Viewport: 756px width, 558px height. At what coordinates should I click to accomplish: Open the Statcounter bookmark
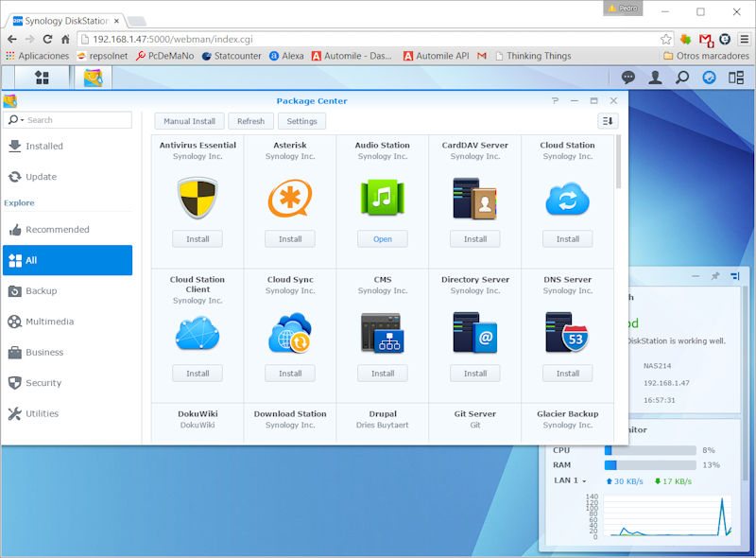click(232, 56)
